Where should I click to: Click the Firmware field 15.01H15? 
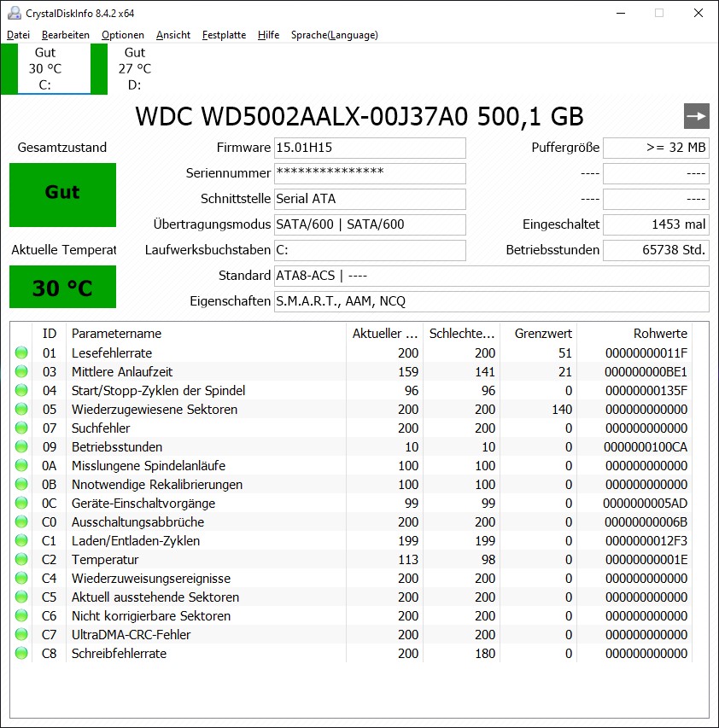(x=370, y=148)
